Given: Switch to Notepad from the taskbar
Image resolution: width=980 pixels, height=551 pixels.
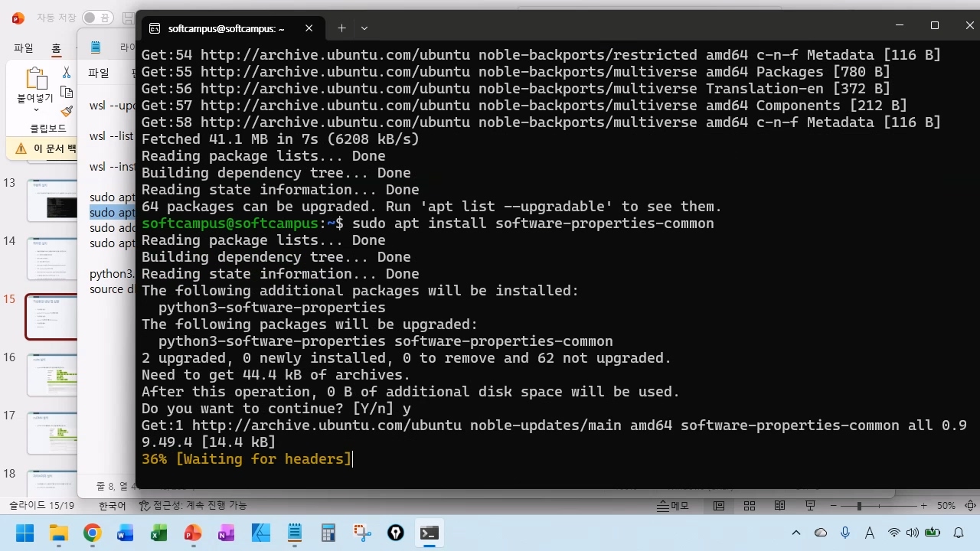Looking at the screenshot, I should [x=295, y=533].
